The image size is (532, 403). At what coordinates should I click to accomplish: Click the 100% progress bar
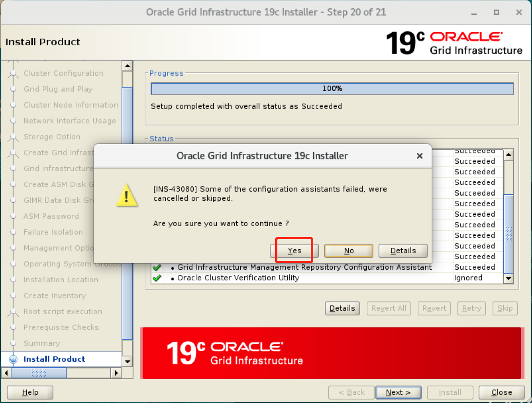tap(332, 88)
